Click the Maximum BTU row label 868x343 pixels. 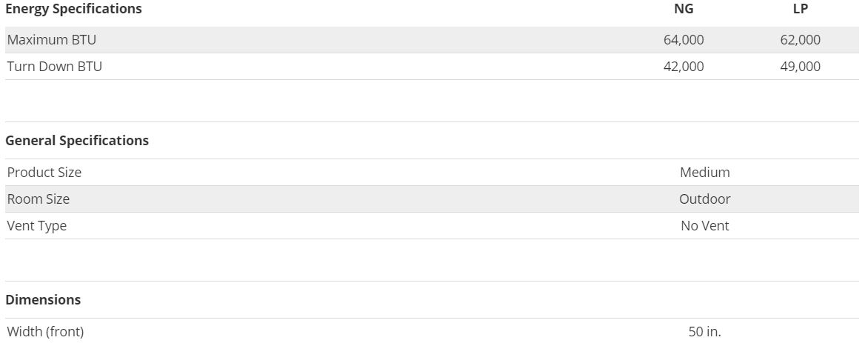pyautogui.click(x=52, y=40)
